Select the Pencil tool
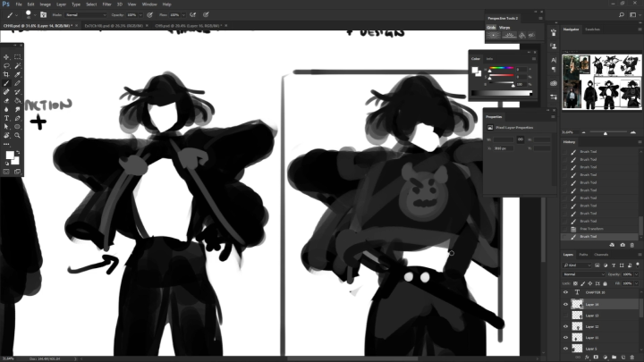644x362 pixels. coord(17,83)
